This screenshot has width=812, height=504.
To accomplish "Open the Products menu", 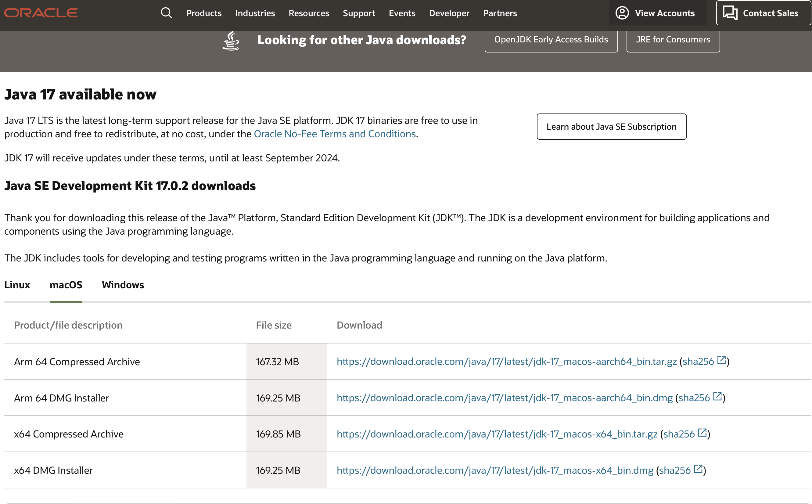I will (204, 13).
